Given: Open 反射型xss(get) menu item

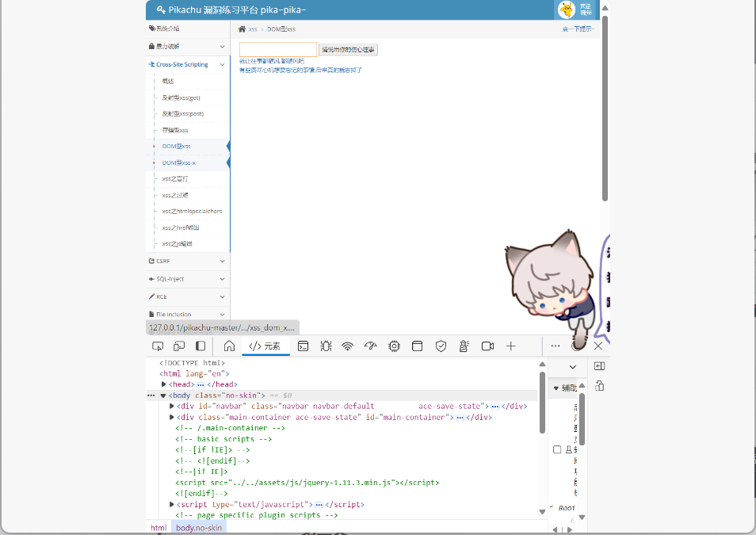Looking at the screenshot, I should [x=181, y=97].
